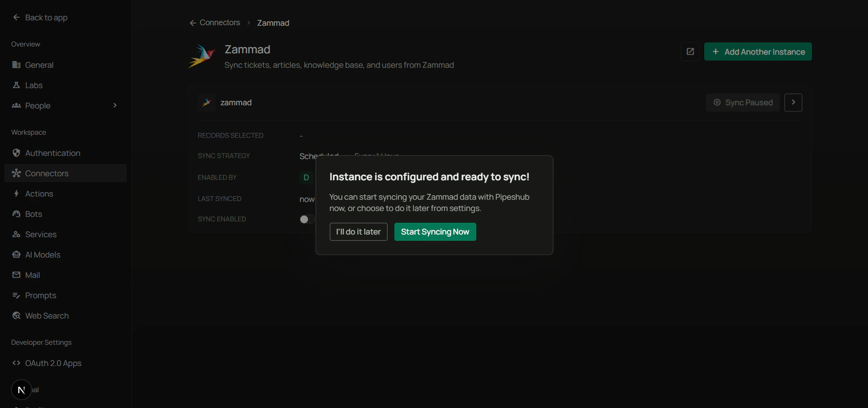Click the Sync Paused status button
Screen dimensions: 868x408
743,103
